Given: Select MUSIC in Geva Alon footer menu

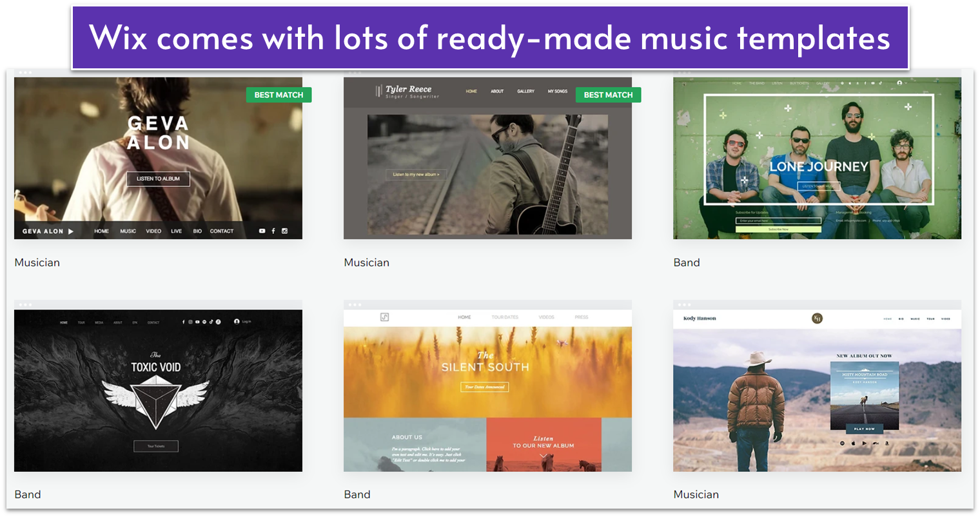Looking at the screenshot, I should tap(128, 231).
